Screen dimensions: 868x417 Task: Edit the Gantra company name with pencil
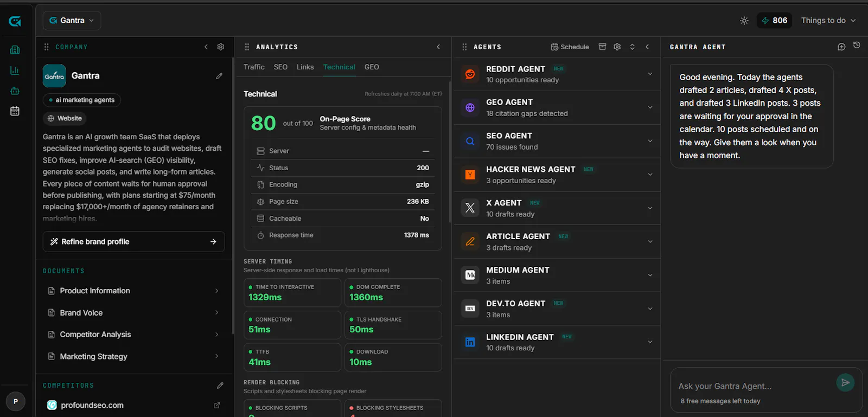click(x=219, y=76)
